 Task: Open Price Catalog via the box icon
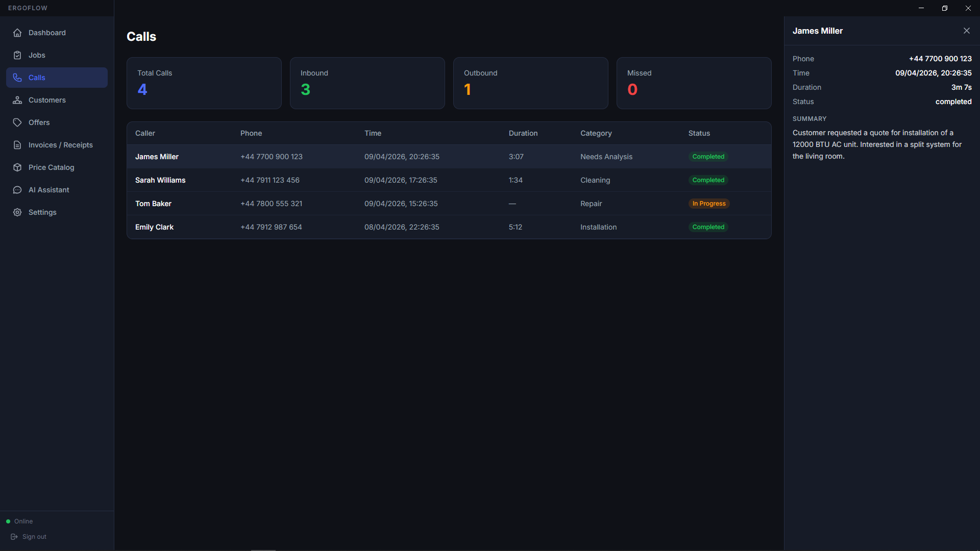click(17, 167)
